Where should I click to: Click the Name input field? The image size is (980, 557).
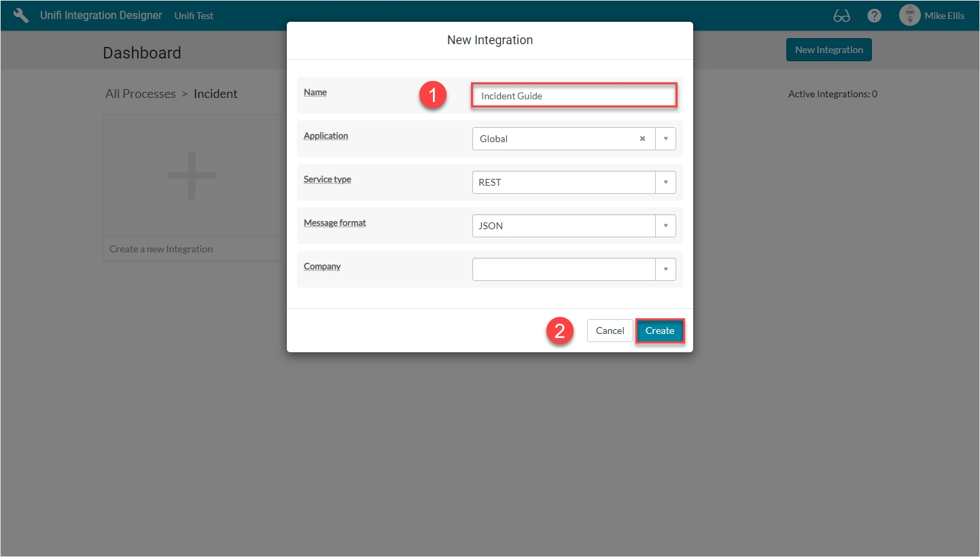pyautogui.click(x=574, y=96)
